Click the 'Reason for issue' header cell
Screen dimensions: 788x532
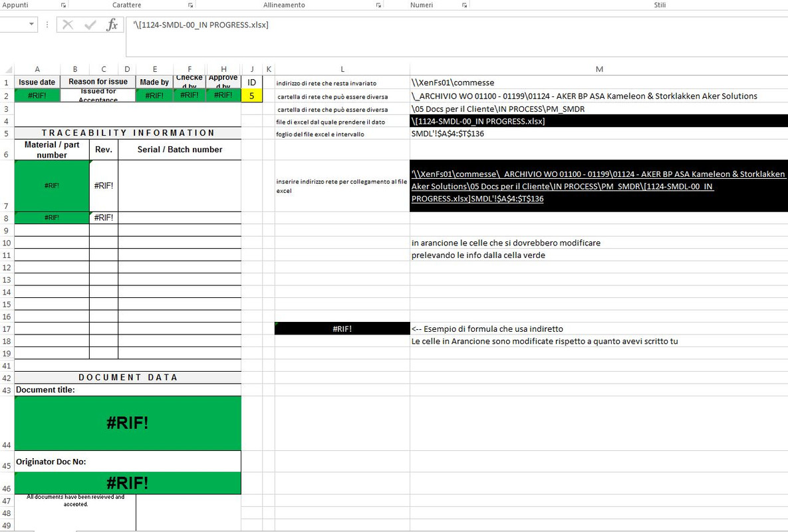pyautogui.click(x=98, y=82)
